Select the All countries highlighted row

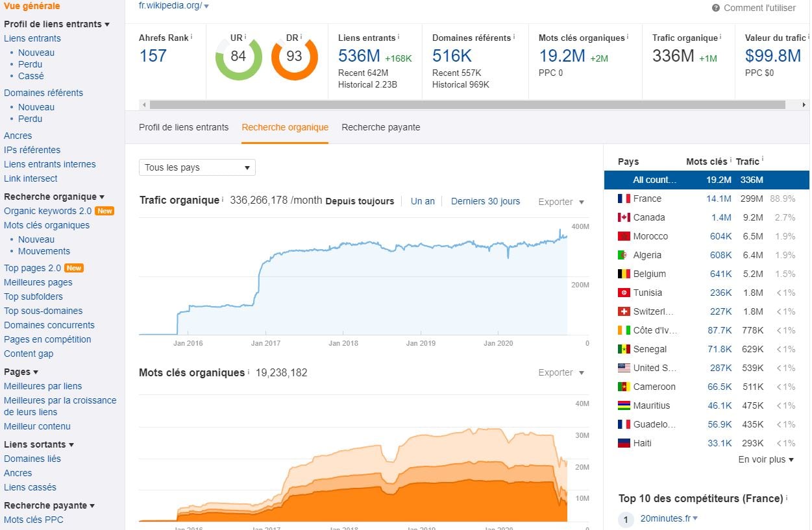[x=707, y=180]
